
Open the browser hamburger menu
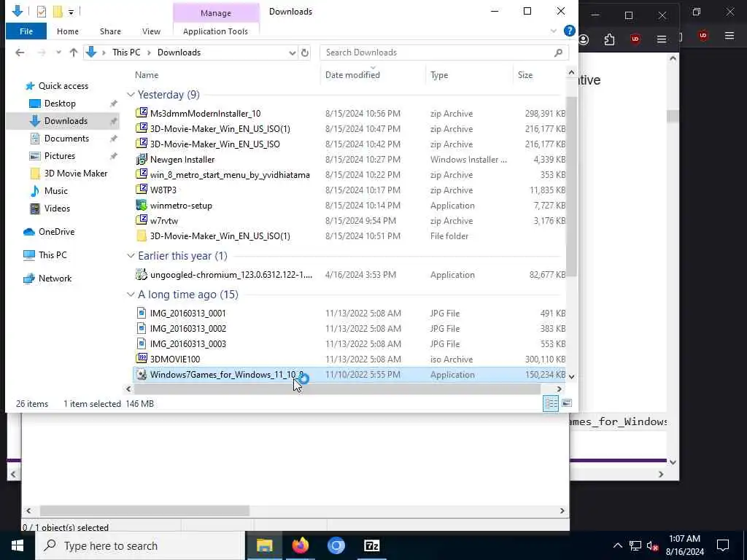pyautogui.click(x=661, y=39)
